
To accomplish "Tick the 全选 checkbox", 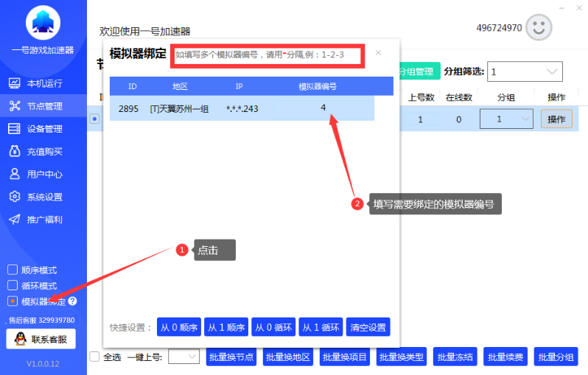I will (94, 357).
